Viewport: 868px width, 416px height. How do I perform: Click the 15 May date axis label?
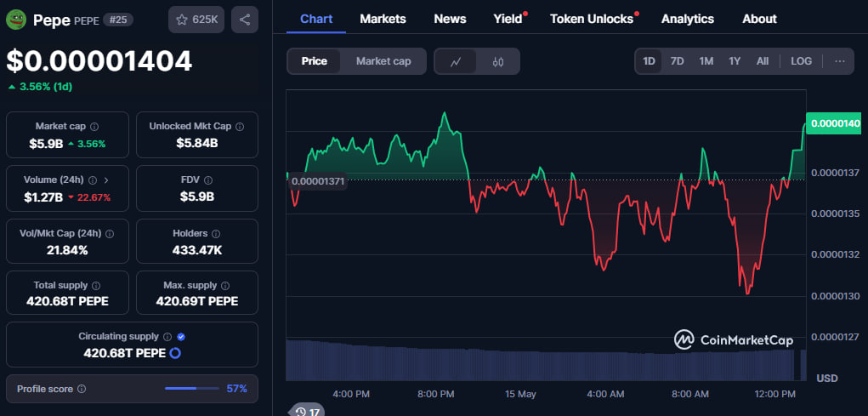(520, 395)
